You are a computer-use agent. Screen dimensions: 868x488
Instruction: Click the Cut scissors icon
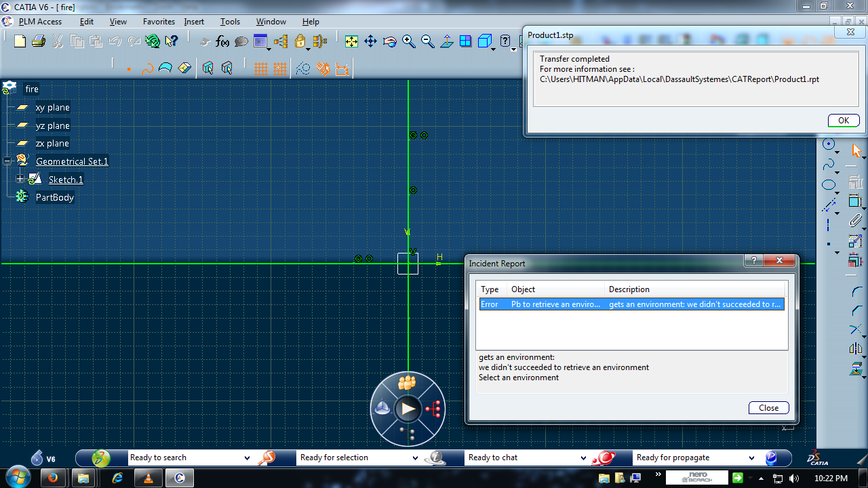(x=58, y=42)
